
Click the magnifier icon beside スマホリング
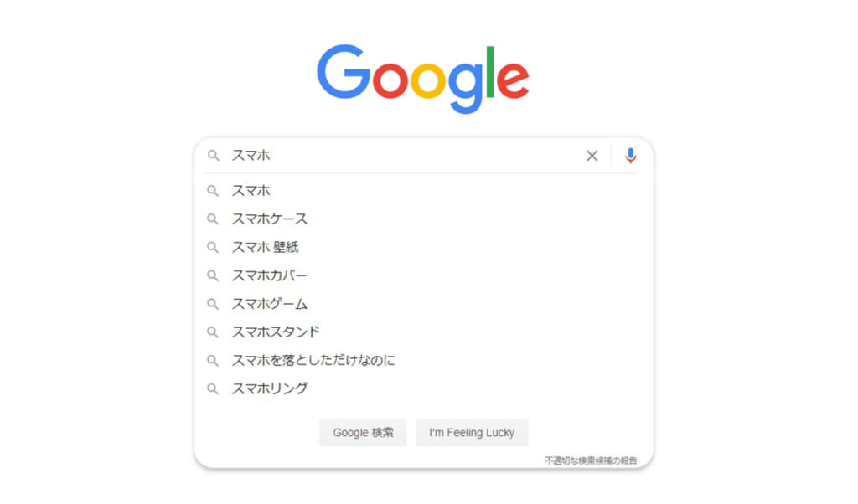click(213, 389)
